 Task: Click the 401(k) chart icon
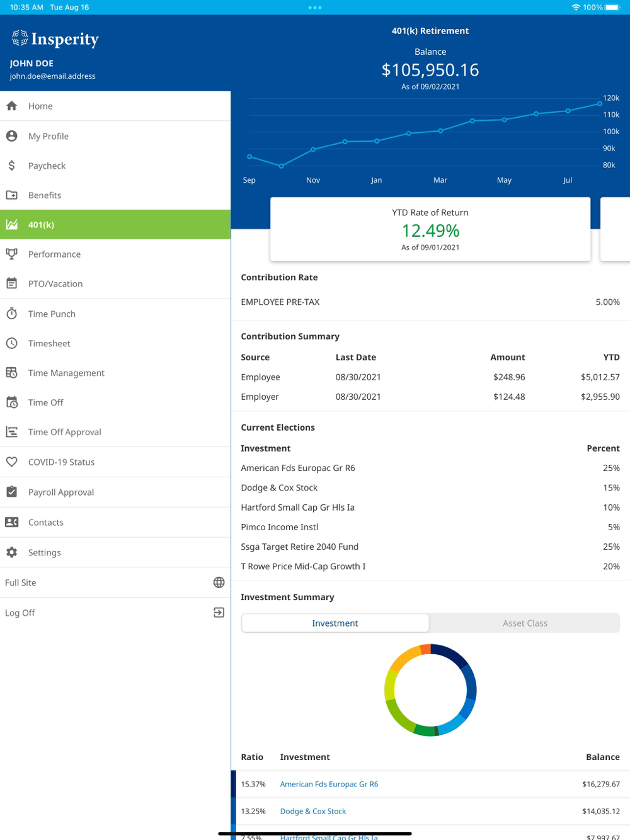pyautogui.click(x=12, y=225)
